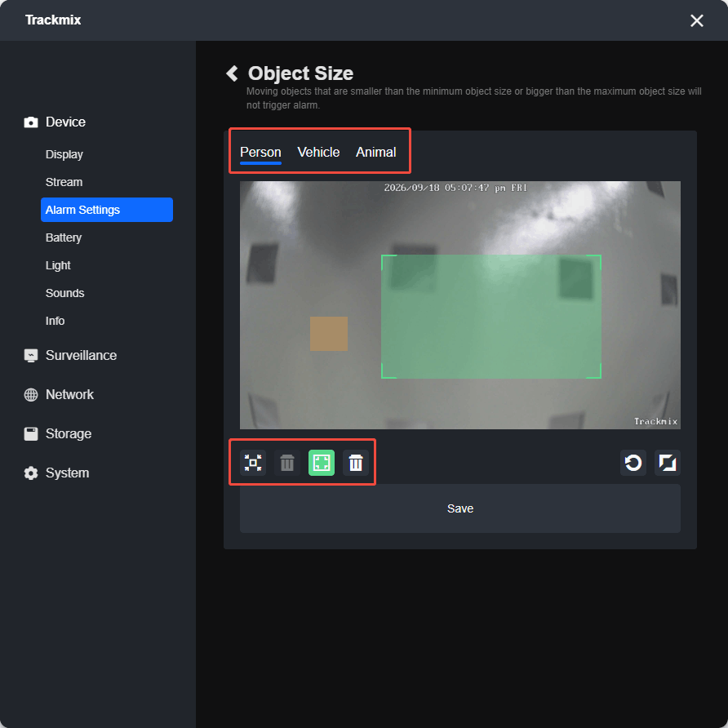Click the Trackmix window title
728x728 pixels.
[53, 20]
